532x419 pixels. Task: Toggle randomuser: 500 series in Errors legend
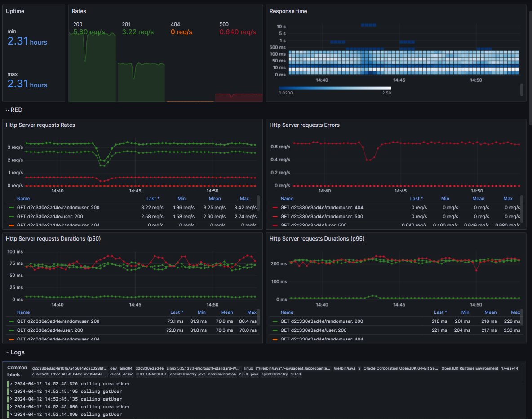tap(322, 216)
